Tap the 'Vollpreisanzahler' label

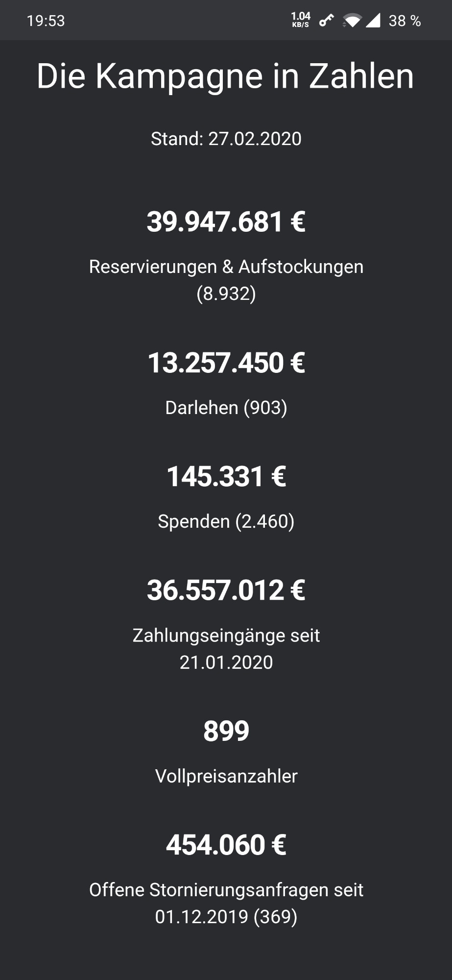226,776
